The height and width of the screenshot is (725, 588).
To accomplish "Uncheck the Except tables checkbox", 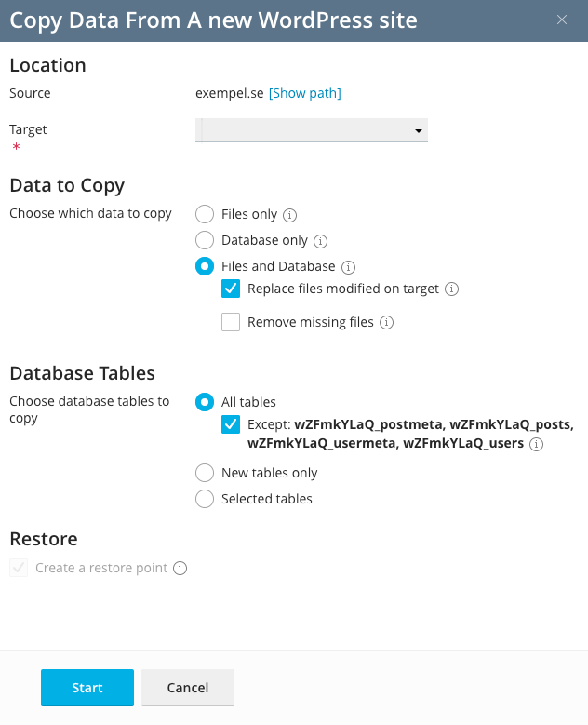I will coord(231,424).
